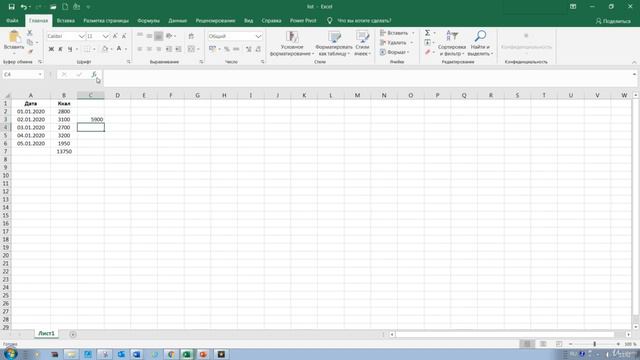This screenshot has width=640, height=360.
Task: Open the Fill Color bucket button
Action: (x=104, y=49)
